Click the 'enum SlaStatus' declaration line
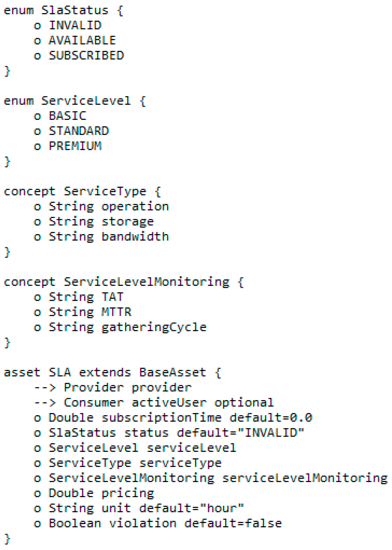This screenshot has height=550, width=392. [63, 10]
